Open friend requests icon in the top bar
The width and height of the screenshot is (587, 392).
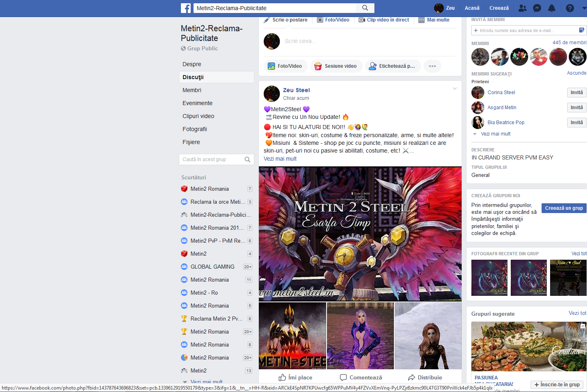tap(522, 8)
